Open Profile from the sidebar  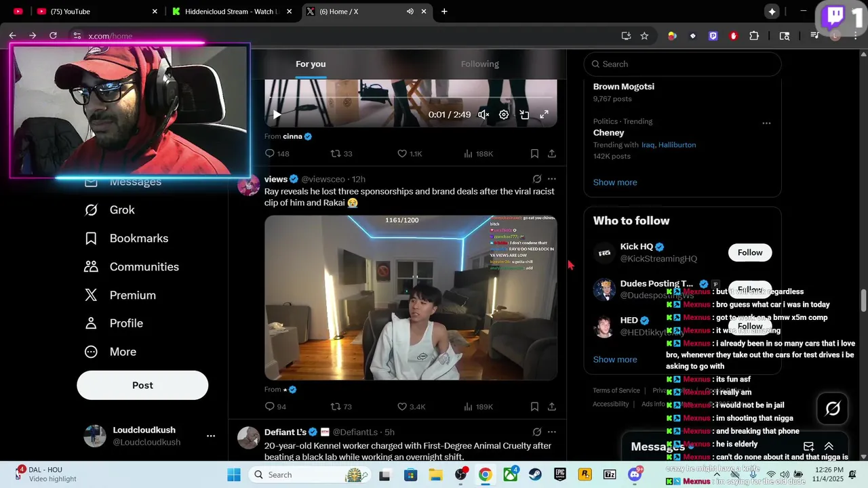pos(113,323)
